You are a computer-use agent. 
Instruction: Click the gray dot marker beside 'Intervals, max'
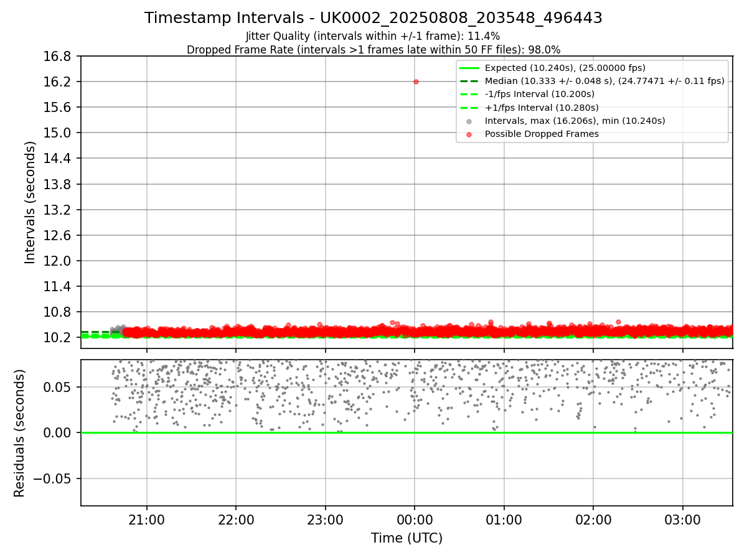469,121
